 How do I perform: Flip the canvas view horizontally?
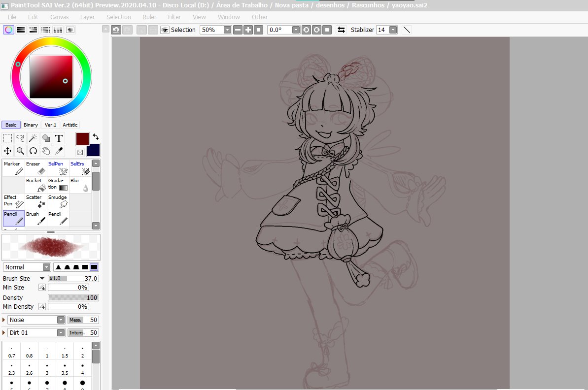341,30
